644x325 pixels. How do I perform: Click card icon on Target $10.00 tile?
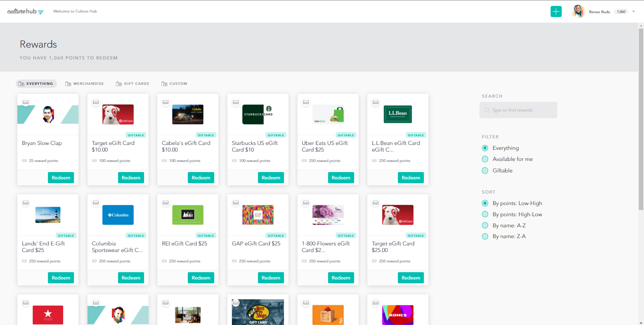click(x=96, y=102)
